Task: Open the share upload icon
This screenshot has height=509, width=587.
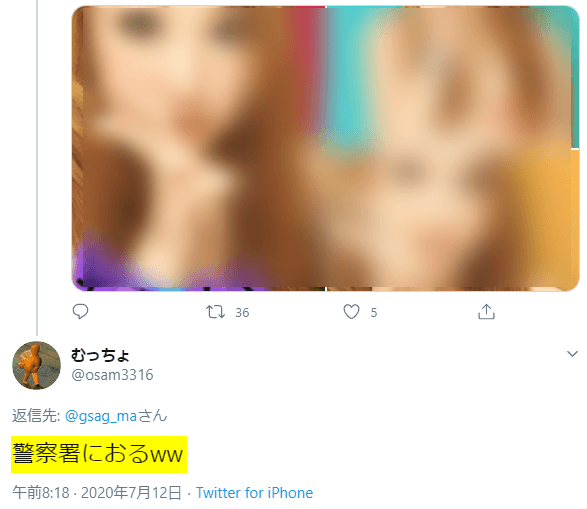Action: 486,311
